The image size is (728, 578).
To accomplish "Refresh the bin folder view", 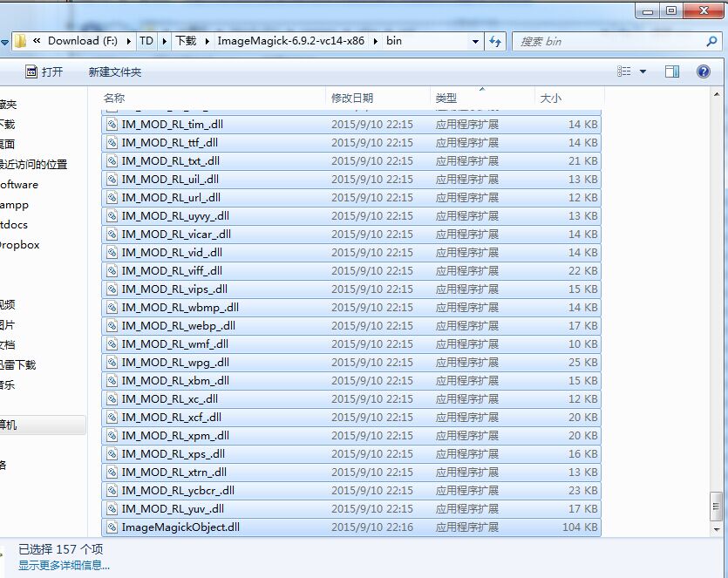I will tap(495, 42).
